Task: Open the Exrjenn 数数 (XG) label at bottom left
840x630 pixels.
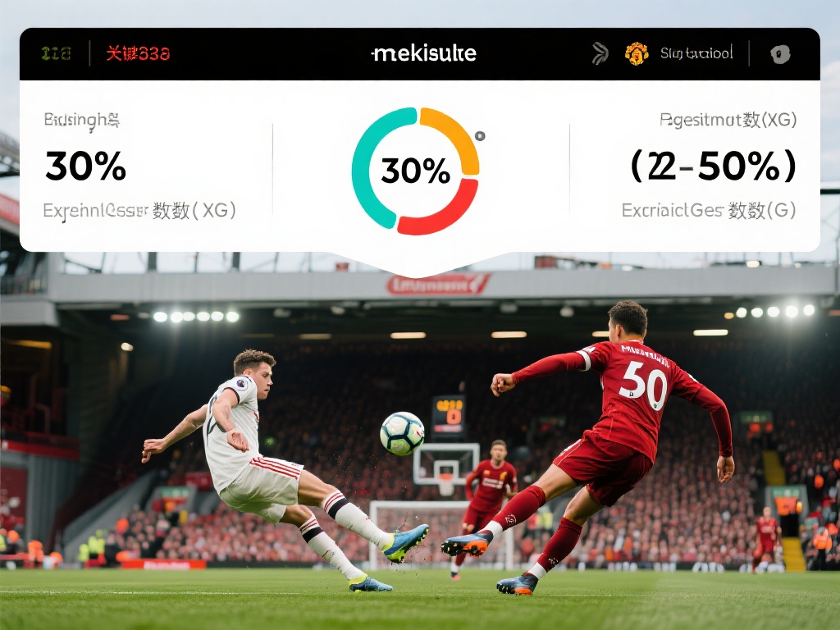Action: click(x=139, y=211)
